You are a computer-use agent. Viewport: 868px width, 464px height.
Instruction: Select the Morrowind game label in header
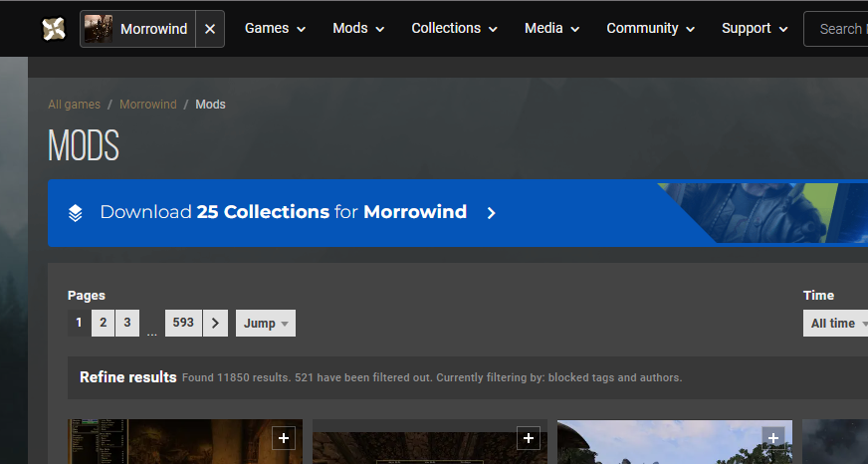tap(154, 29)
